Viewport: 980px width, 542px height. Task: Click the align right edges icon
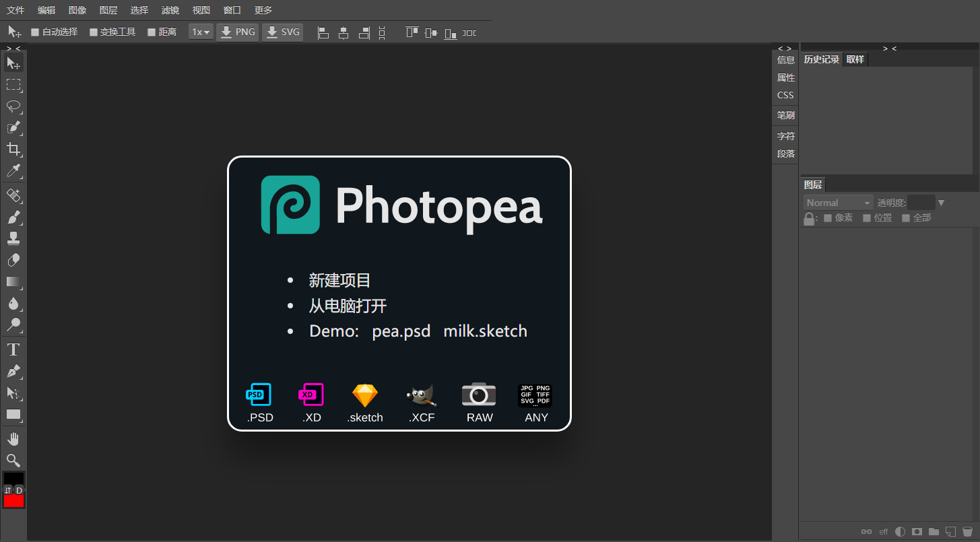[x=364, y=32]
